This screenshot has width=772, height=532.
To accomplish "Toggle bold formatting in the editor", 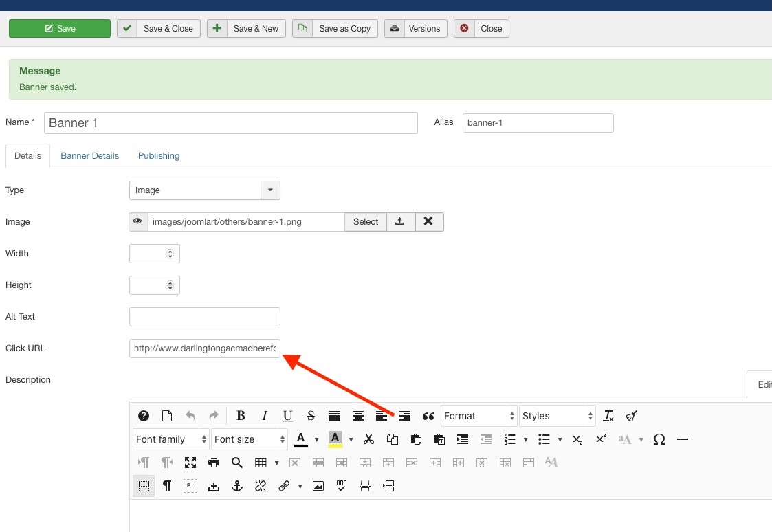I will click(x=241, y=416).
